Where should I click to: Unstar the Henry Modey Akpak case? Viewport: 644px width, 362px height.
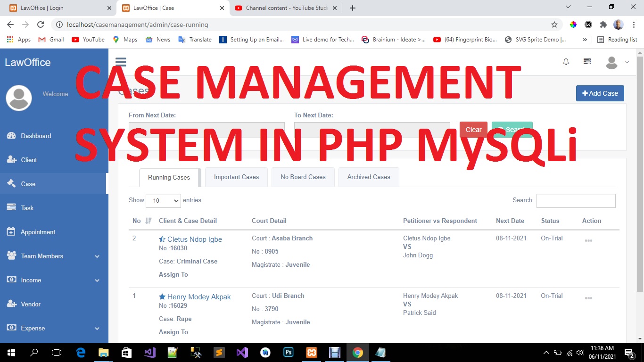[162, 296]
